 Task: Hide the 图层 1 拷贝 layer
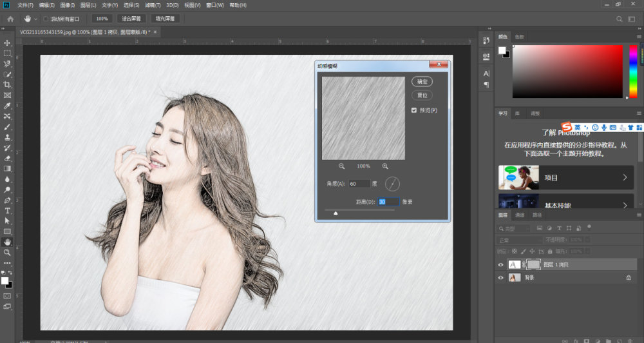[500, 265]
